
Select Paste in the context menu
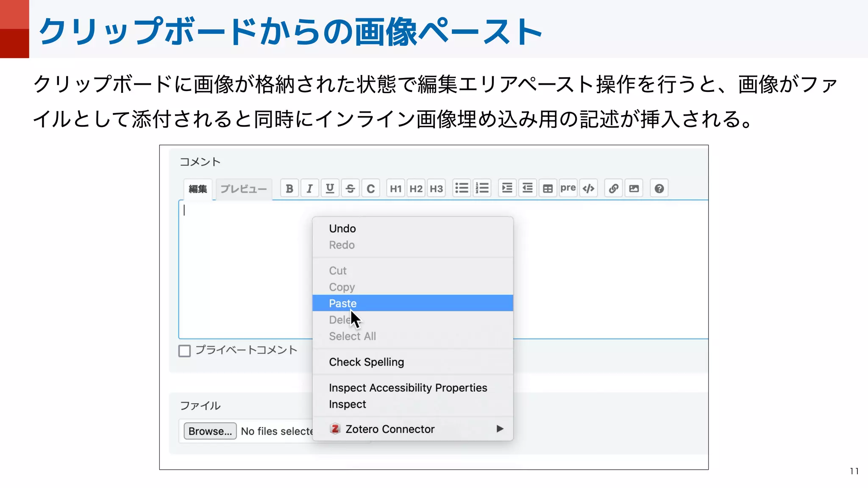pos(413,303)
